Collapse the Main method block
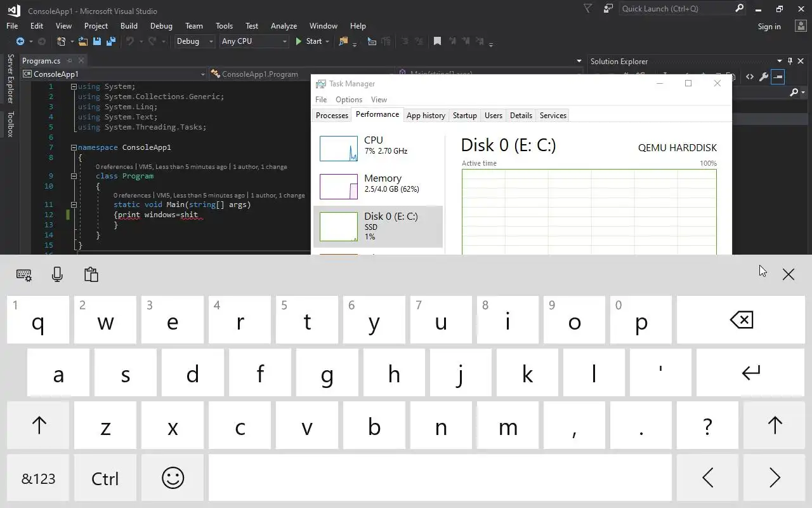The image size is (812, 508). (74, 204)
